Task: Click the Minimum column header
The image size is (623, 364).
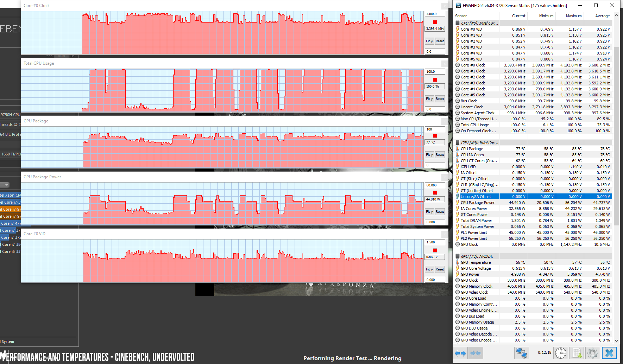Action: click(541, 16)
